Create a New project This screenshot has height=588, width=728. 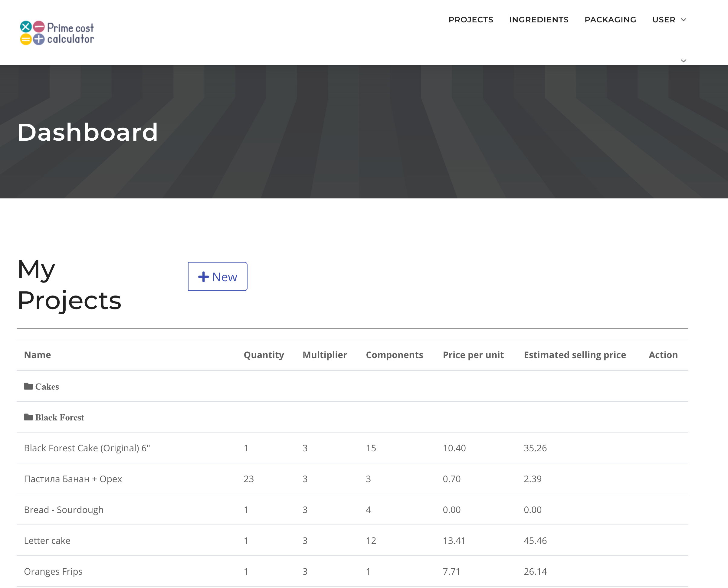point(218,277)
